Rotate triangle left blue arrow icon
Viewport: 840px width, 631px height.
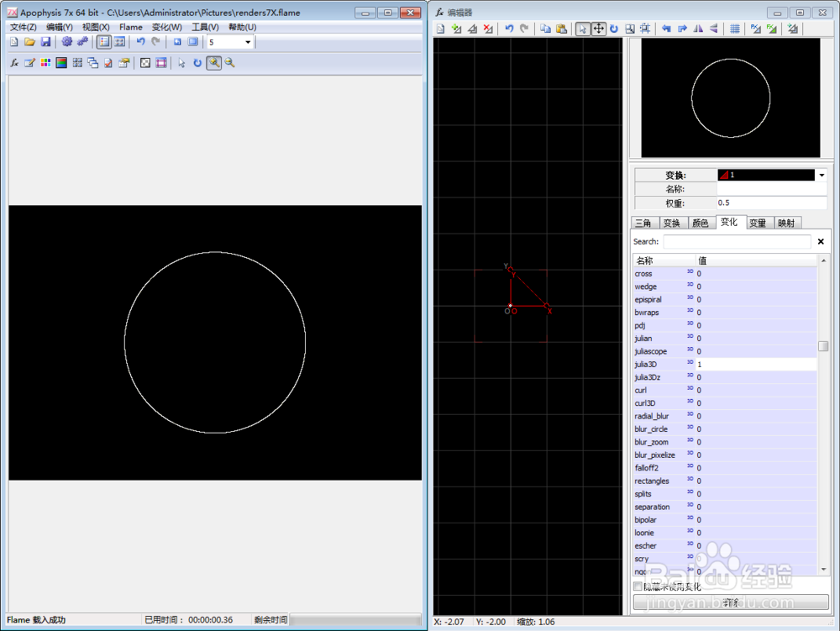click(x=666, y=29)
